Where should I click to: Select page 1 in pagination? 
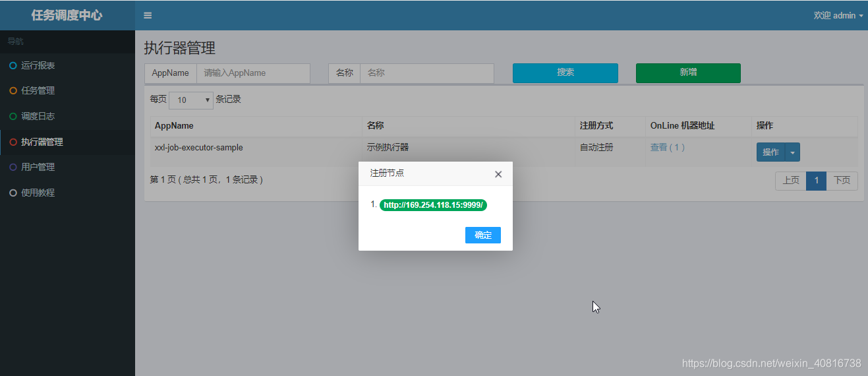click(x=816, y=181)
